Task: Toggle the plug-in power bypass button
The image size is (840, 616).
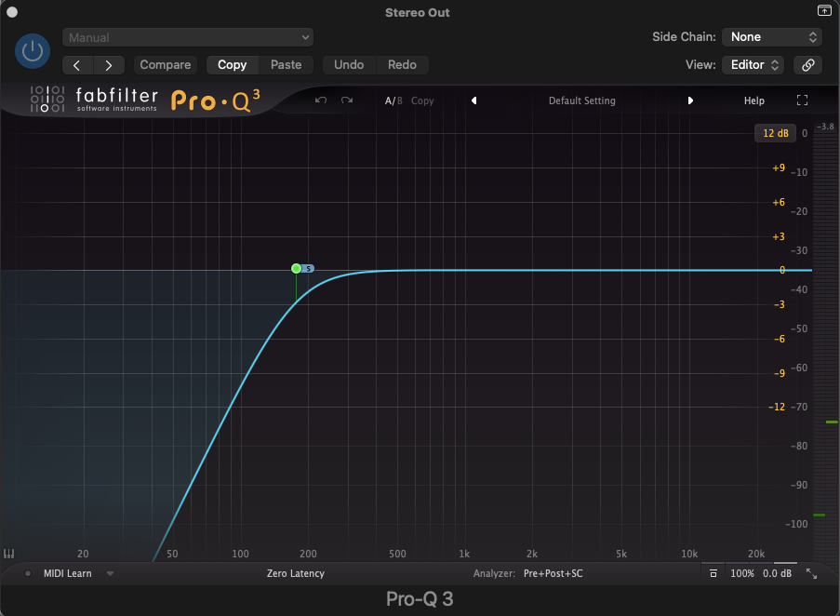Action: click(33, 51)
